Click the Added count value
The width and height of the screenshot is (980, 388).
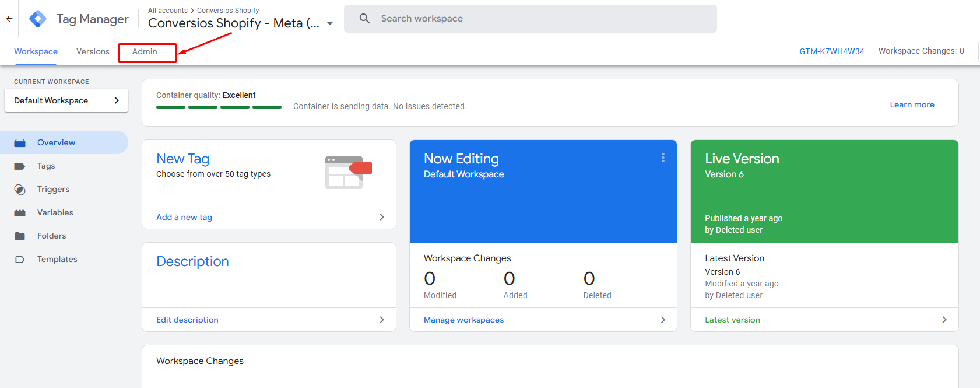coord(510,279)
